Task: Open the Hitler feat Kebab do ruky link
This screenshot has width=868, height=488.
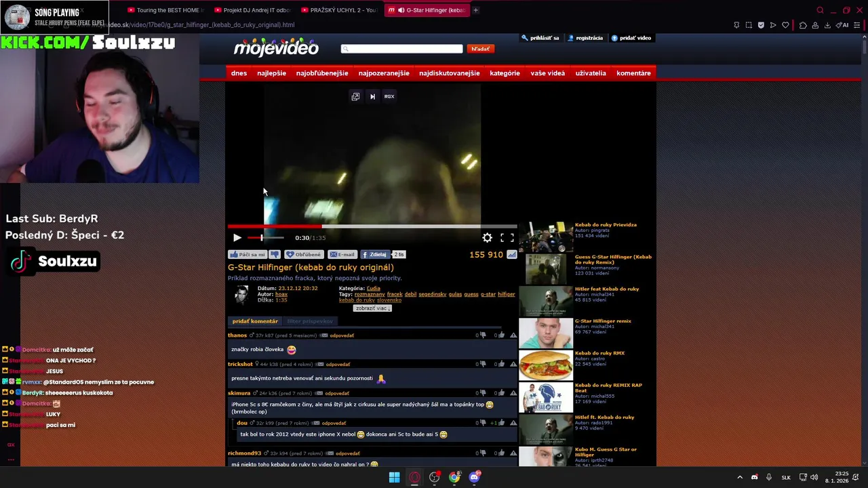Action: coord(607,289)
